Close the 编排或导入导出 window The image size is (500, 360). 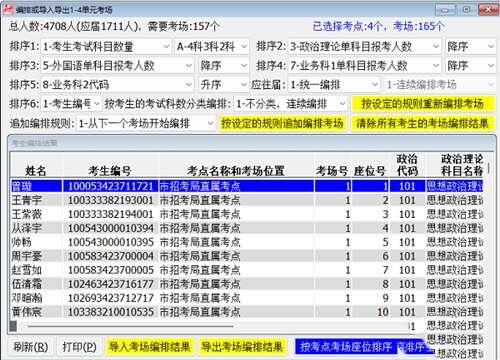[488, 10]
